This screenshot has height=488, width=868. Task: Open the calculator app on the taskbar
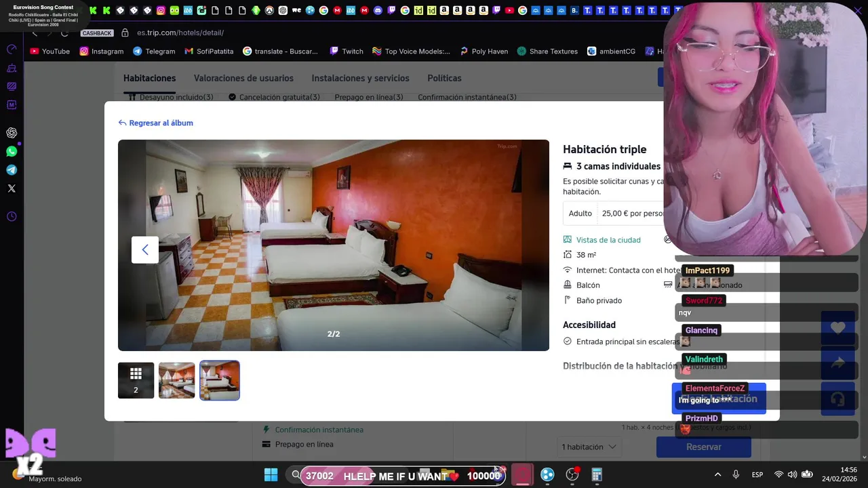click(597, 474)
